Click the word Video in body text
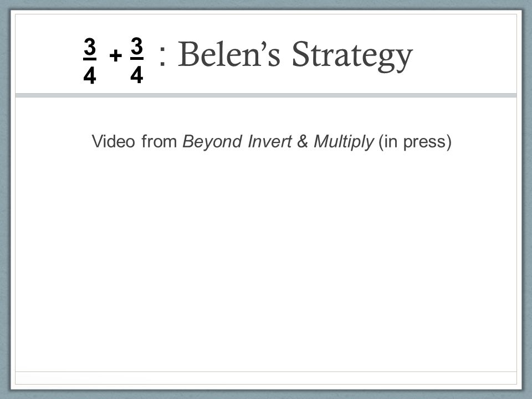The image size is (532, 399). click(x=113, y=141)
